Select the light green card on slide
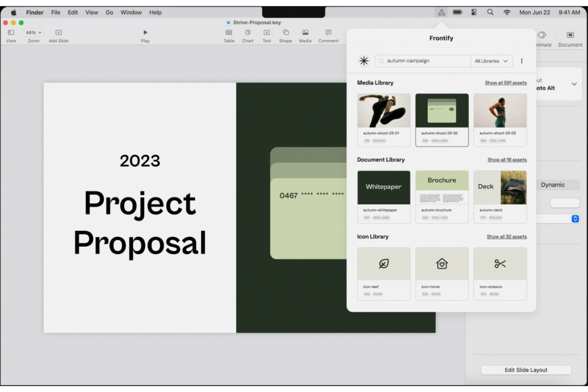This screenshot has width=588, height=392. tap(309, 219)
